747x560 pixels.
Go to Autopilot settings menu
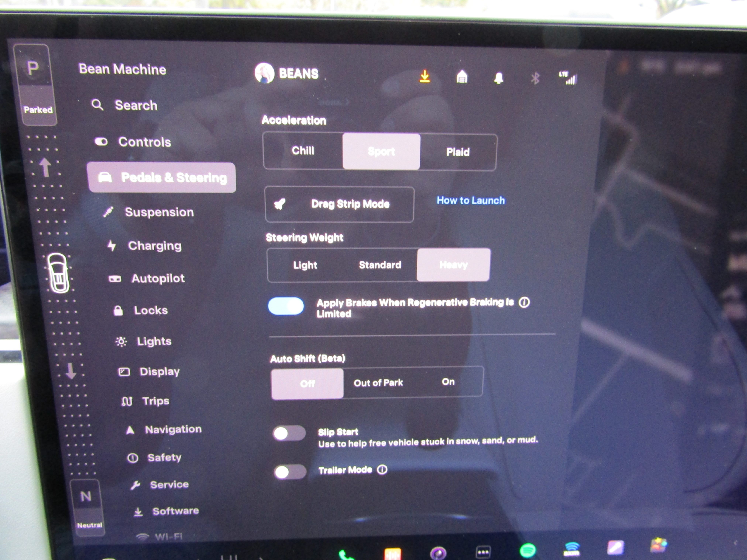coord(158,278)
